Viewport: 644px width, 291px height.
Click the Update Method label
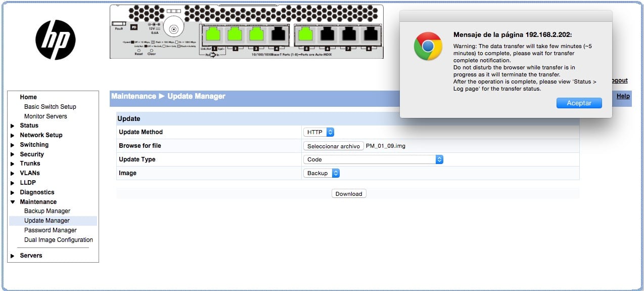click(x=141, y=132)
